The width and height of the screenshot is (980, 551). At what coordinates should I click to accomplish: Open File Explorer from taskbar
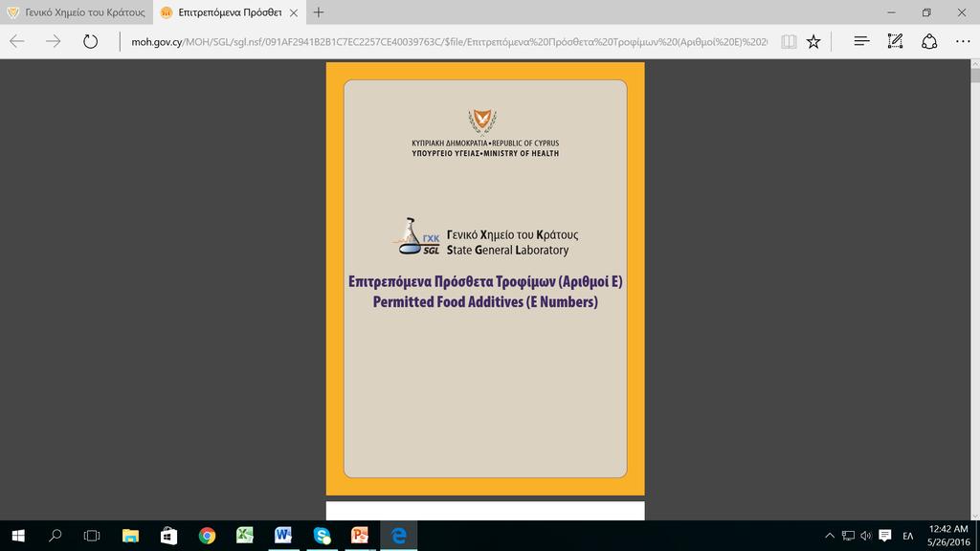pyautogui.click(x=130, y=536)
